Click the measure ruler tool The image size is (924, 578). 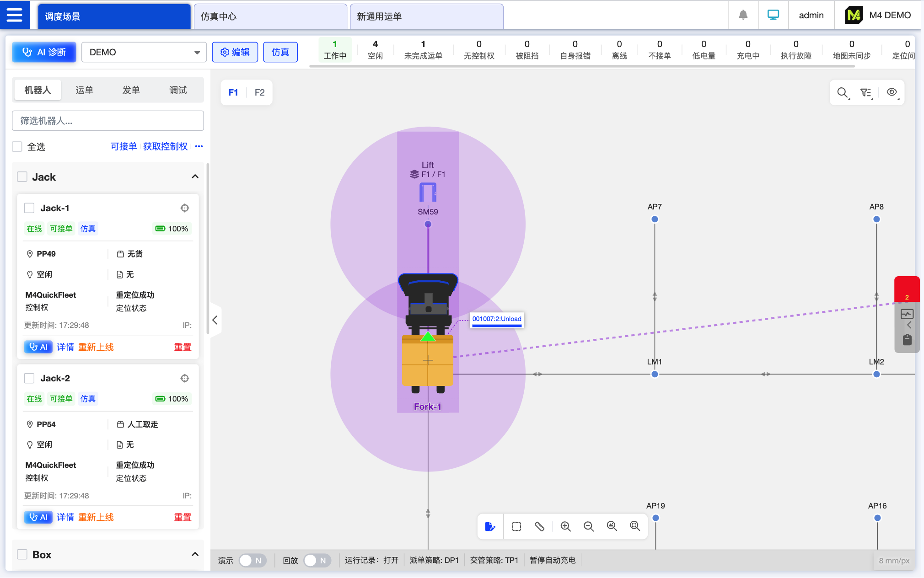tap(540, 526)
